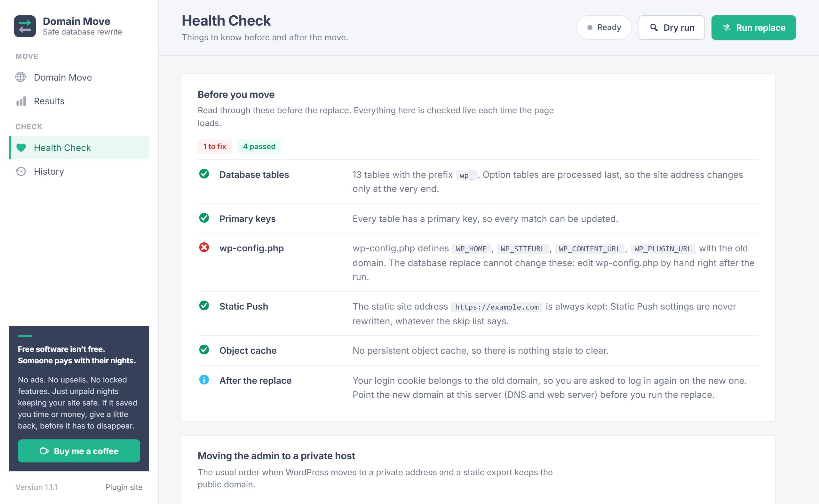
Task: Click the 'wp_' prefix code tag
Action: 466,175
